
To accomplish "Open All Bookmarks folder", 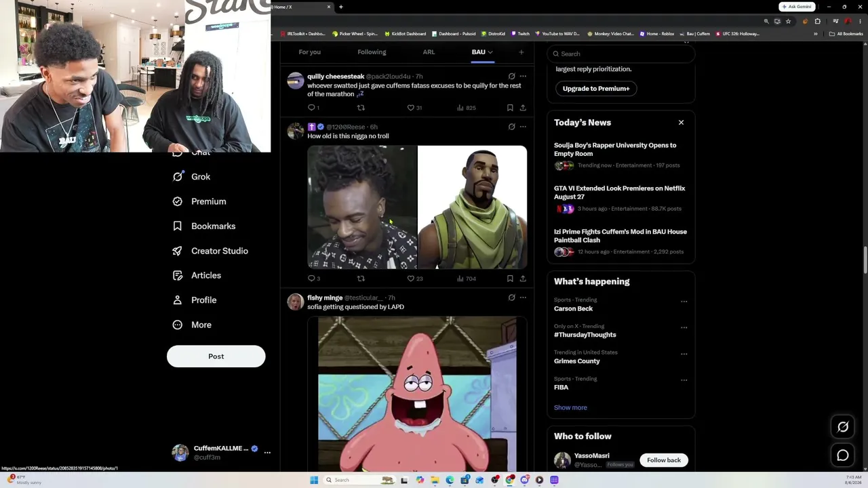I will 846,34.
